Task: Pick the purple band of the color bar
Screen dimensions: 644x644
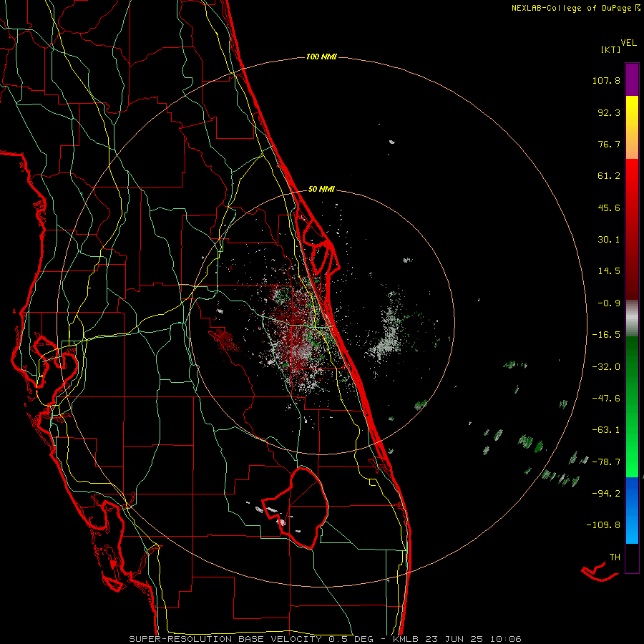Action: click(632, 80)
